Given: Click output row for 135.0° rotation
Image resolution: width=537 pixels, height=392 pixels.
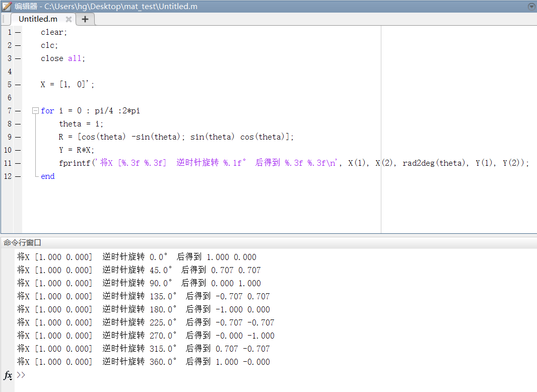Looking at the screenshot, I should pos(143,296).
